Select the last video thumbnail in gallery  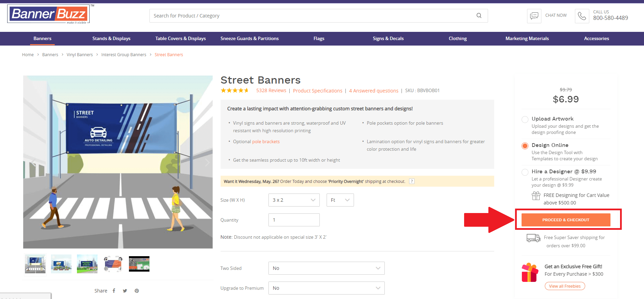(x=139, y=264)
